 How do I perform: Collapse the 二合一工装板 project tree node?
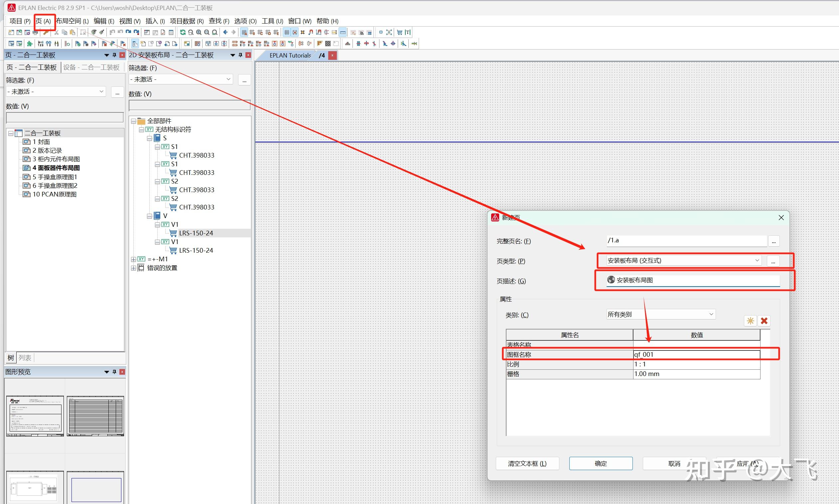coord(11,133)
